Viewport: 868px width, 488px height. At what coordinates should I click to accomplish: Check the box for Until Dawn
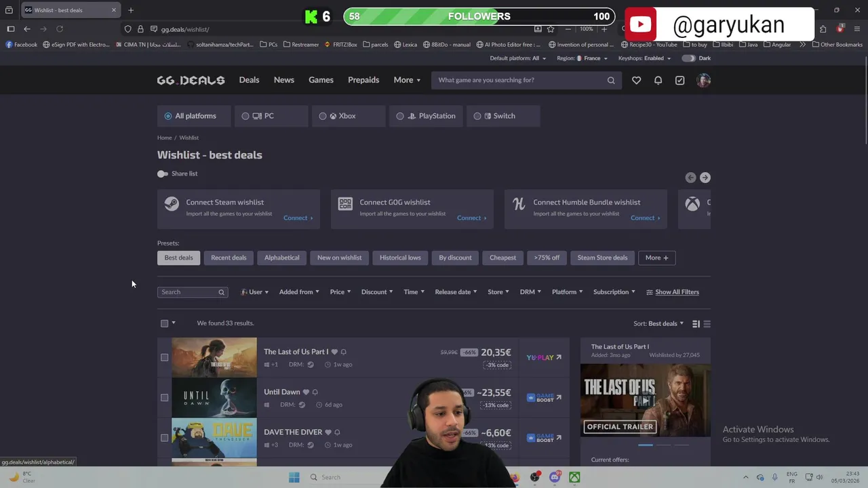[164, 397]
